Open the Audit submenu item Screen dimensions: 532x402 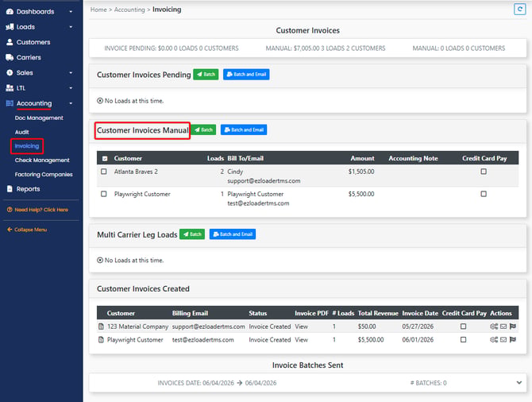pos(21,132)
